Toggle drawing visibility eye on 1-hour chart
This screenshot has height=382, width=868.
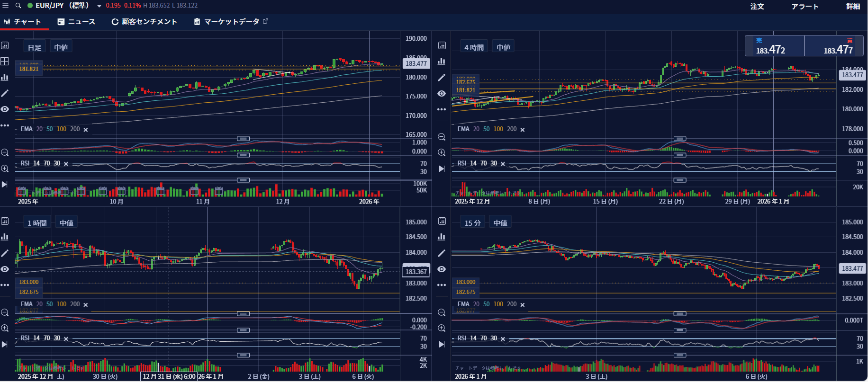pyautogui.click(x=5, y=269)
